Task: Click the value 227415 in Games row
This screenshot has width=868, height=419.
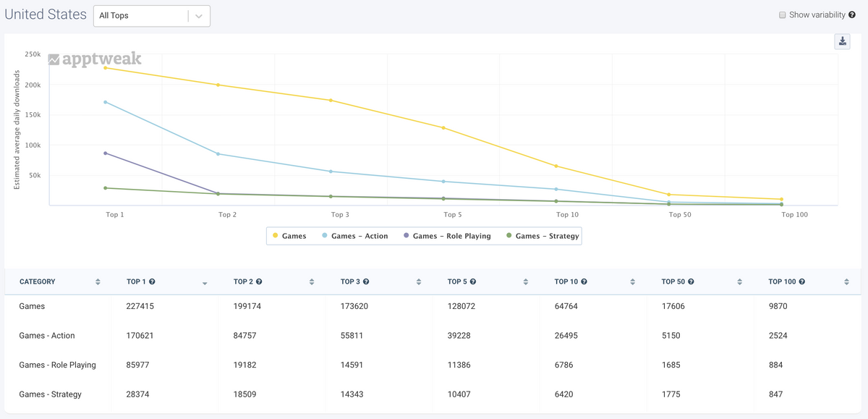Action: tap(140, 306)
